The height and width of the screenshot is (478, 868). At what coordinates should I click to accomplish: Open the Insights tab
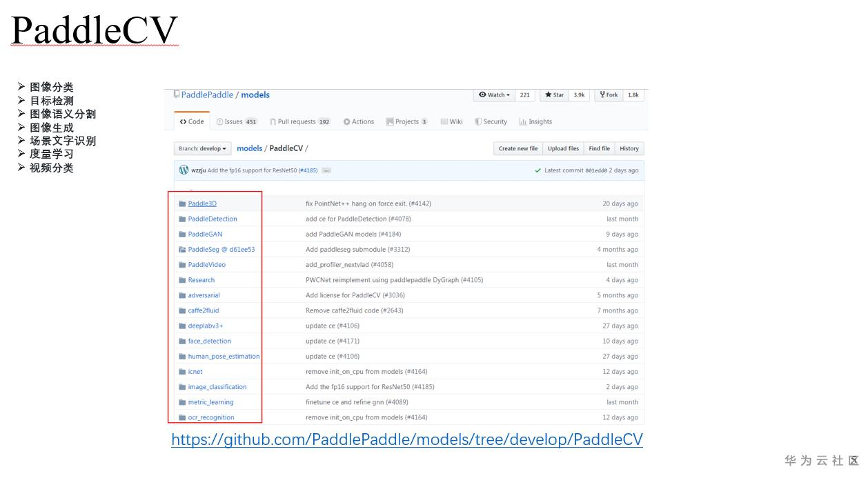pyautogui.click(x=535, y=122)
